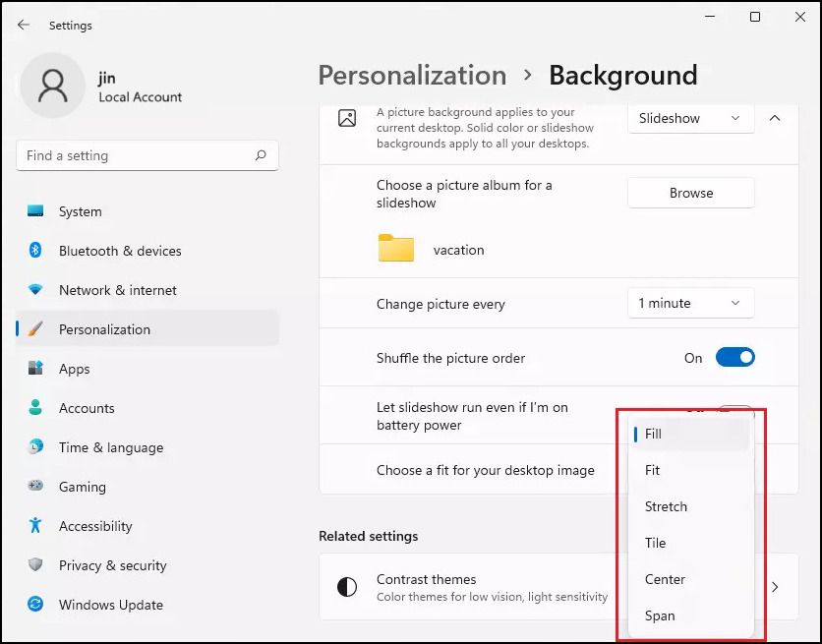This screenshot has width=822, height=644.
Task: Select Fill fit option
Action: click(691, 434)
